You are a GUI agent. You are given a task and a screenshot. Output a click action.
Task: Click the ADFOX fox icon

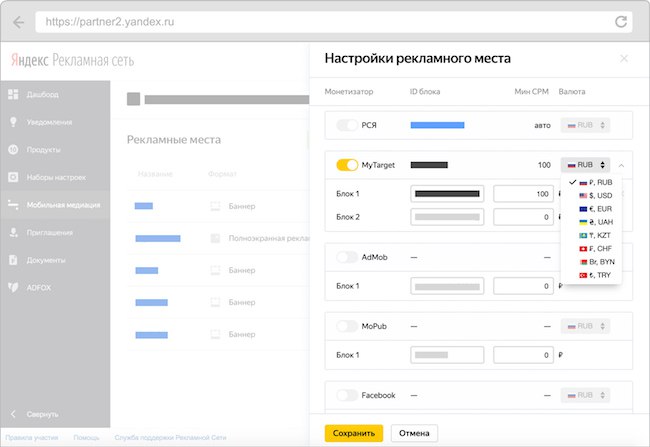[13, 287]
